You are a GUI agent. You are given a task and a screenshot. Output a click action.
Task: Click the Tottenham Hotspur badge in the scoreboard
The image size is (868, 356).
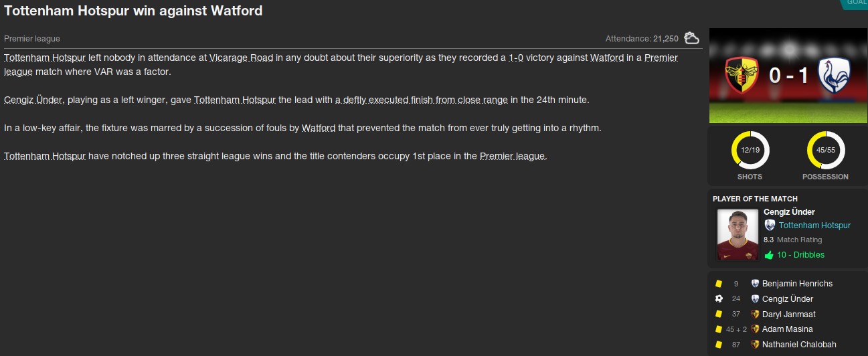click(835, 76)
